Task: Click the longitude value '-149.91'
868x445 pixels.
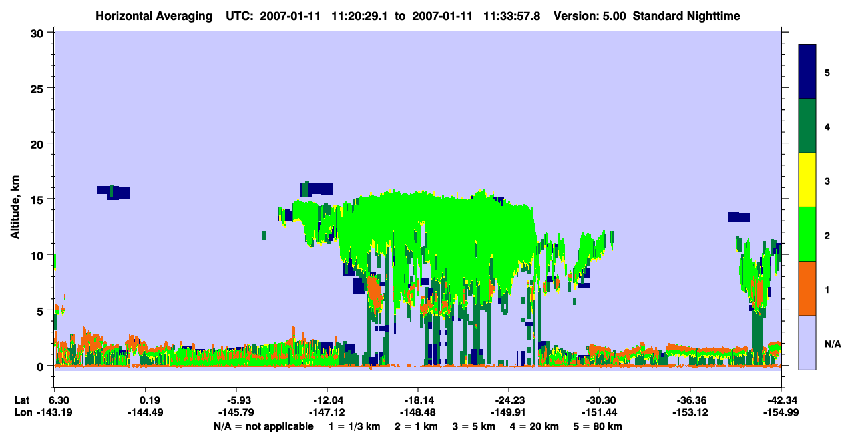Action: tap(509, 412)
